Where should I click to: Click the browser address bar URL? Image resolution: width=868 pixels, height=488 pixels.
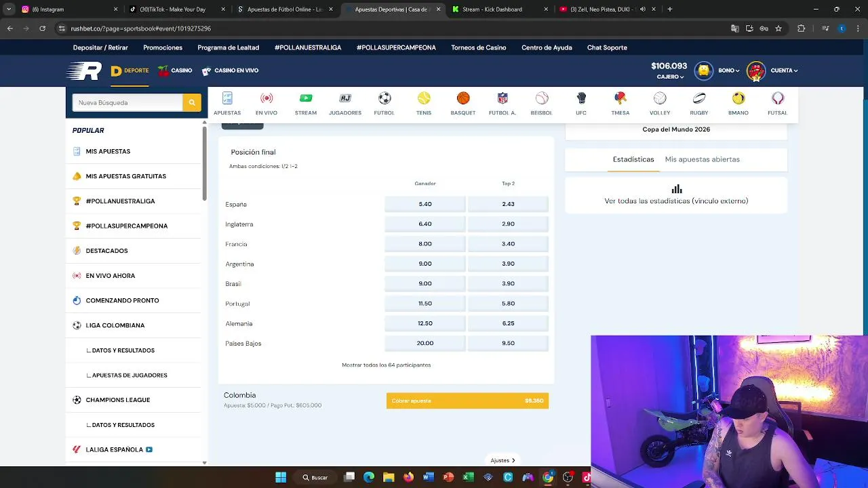pos(141,28)
